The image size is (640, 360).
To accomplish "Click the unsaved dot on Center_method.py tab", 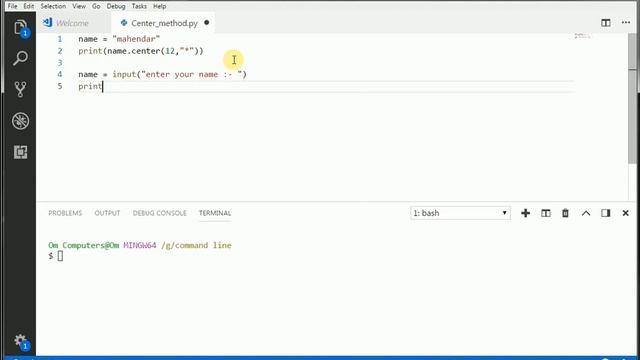I will tap(207, 22).
